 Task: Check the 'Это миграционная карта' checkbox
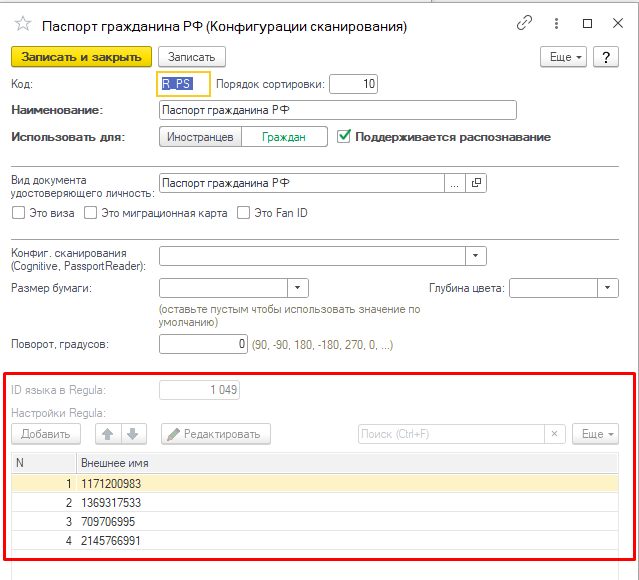[x=91, y=213]
